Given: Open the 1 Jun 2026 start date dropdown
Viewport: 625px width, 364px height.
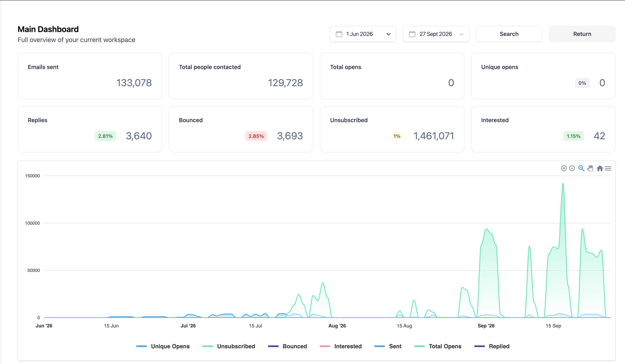Looking at the screenshot, I should [x=363, y=34].
